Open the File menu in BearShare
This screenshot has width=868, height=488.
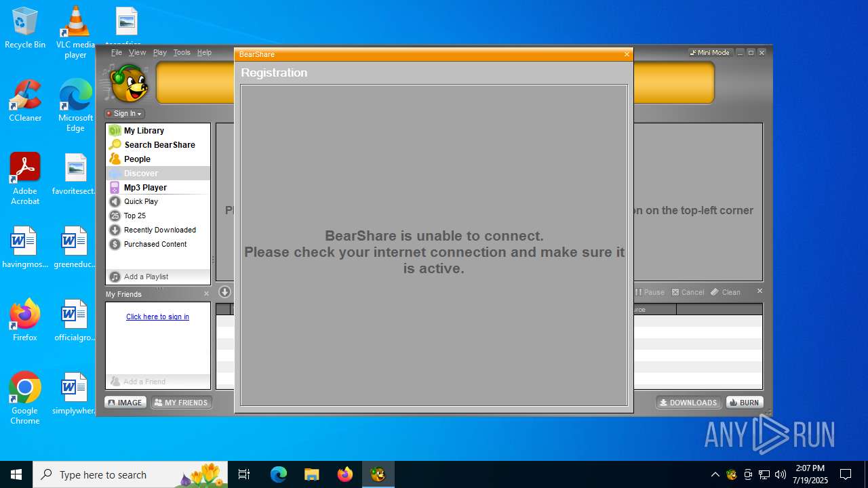click(117, 52)
